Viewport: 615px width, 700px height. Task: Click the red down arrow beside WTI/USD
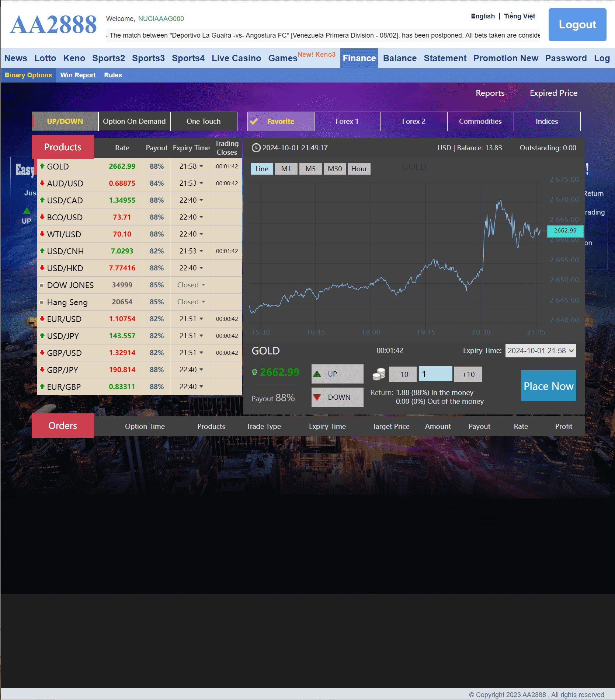point(42,234)
